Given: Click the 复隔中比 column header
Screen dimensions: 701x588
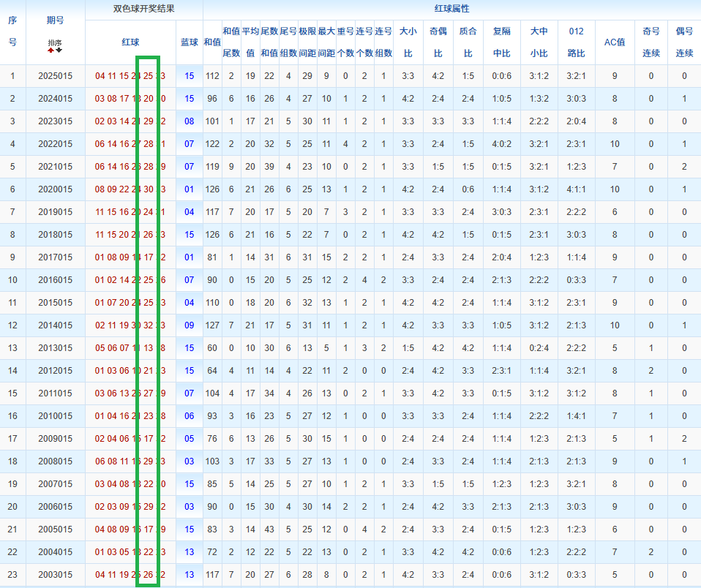Looking at the screenshot, I should (x=502, y=42).
